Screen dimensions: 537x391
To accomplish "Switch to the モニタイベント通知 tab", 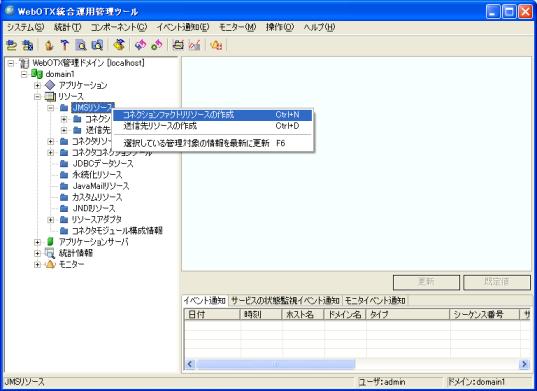I will click(x=375, y=300).
